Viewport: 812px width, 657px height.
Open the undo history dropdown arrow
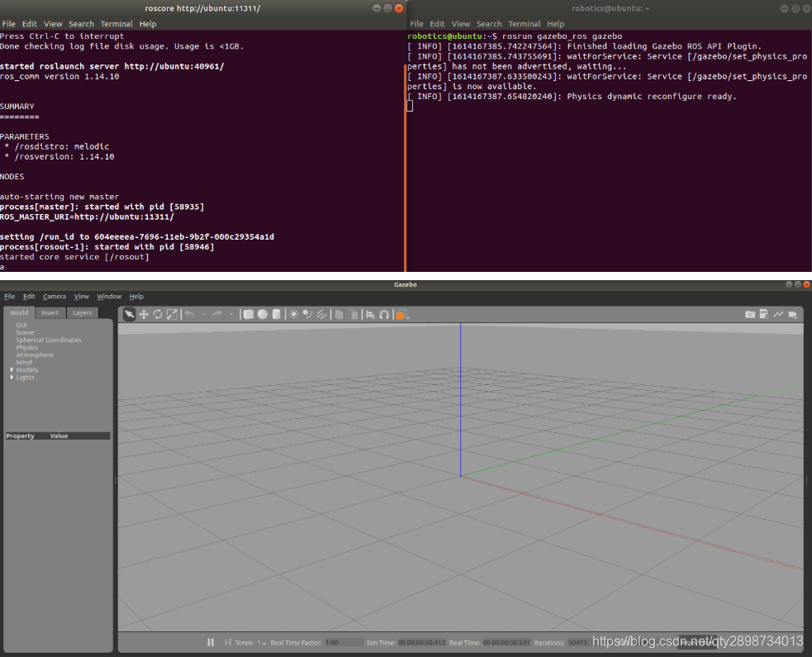203,314
